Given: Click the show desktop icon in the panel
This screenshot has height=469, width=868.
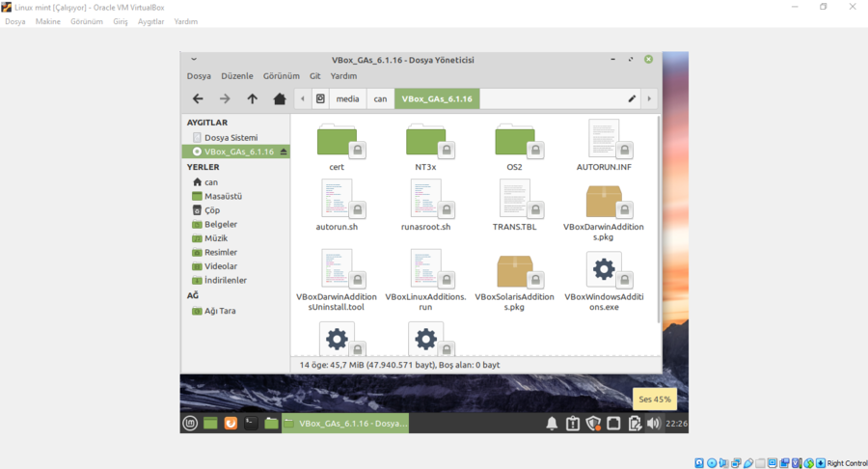Looking at the screenshot, I should coord(210,424).
